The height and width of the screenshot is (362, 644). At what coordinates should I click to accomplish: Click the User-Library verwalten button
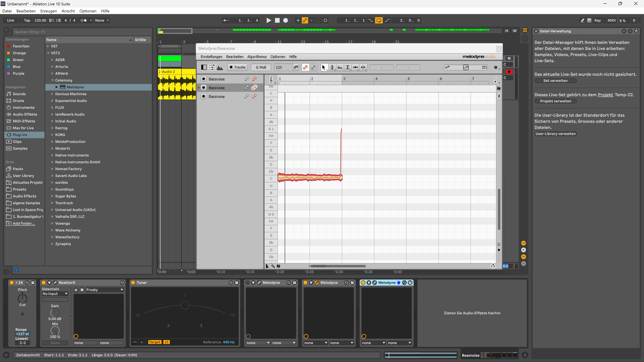point(555,134)
